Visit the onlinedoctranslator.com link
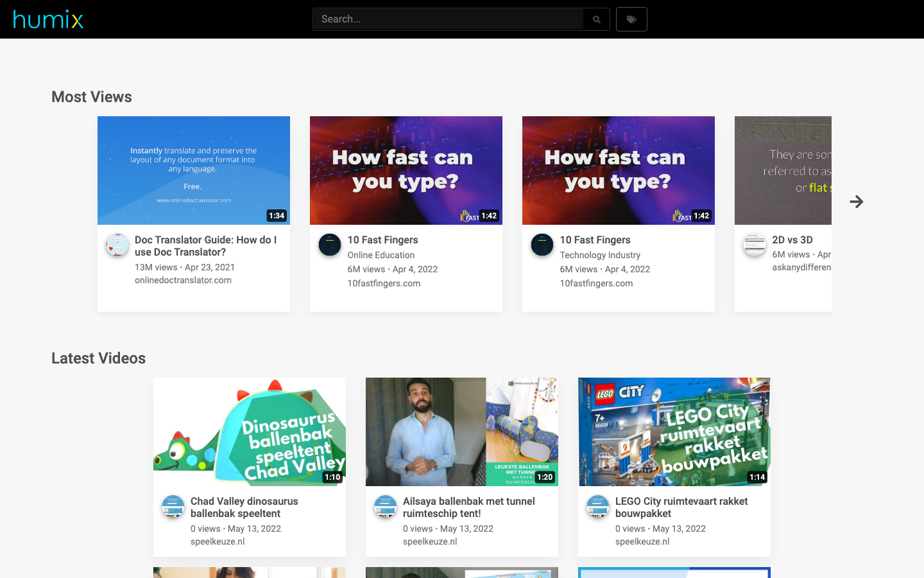Image resolution: width=924 pixels, height=578 pixels. pos(183,280)
